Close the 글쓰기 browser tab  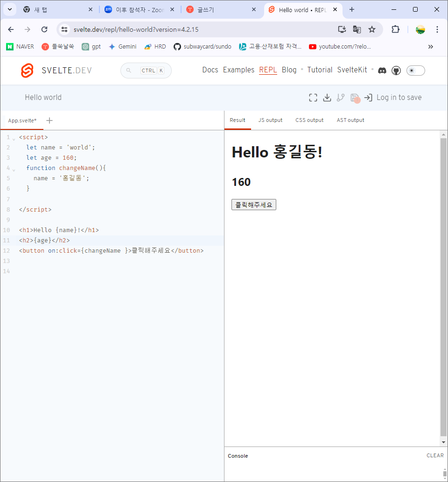tap(253, 9)
